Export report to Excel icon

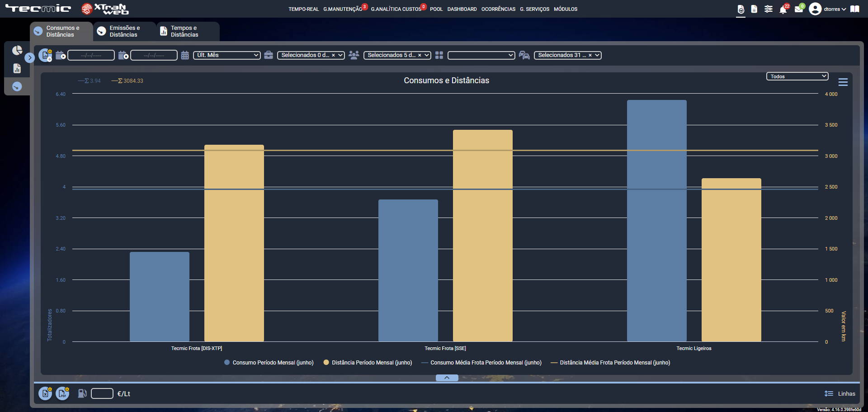pos(45,393)
